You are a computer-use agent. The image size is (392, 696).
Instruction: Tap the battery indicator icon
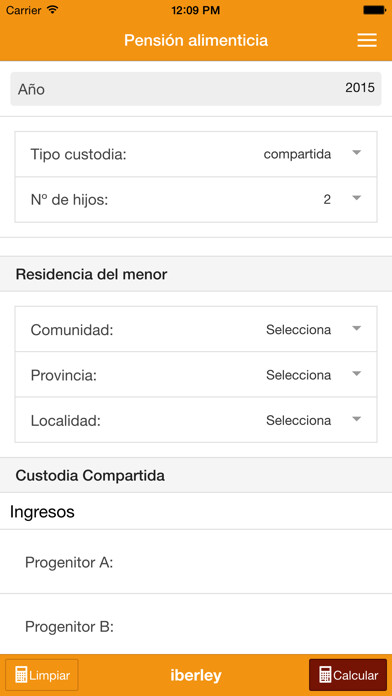tap(375, 10)
